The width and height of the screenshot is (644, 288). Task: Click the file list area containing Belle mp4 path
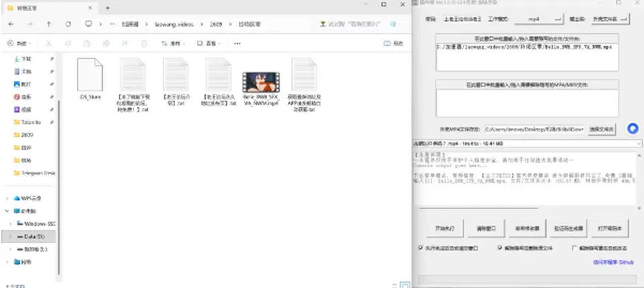click(x=527, y=57)
